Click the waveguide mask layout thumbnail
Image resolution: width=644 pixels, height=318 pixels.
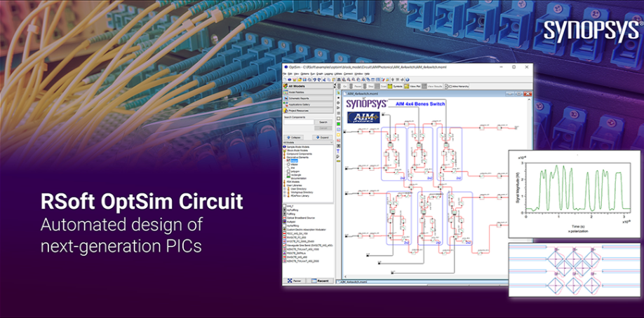tap(574, 270)
